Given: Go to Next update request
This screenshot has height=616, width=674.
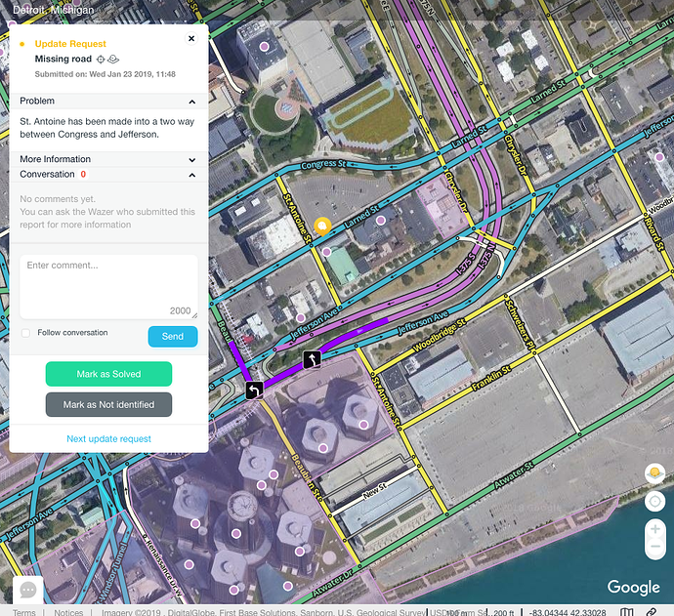Looking at the screenshot, I should pyautogui.click(x=108, y=439).
